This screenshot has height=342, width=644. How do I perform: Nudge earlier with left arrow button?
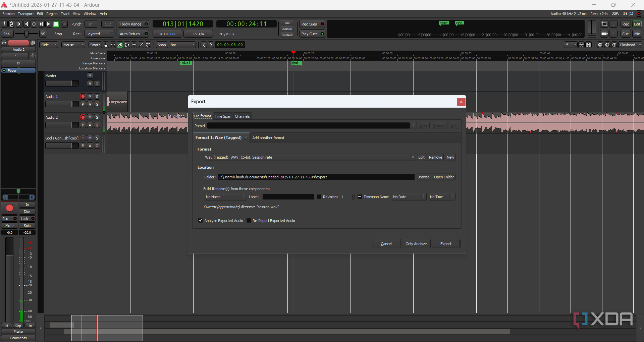[x=204, y=45]
